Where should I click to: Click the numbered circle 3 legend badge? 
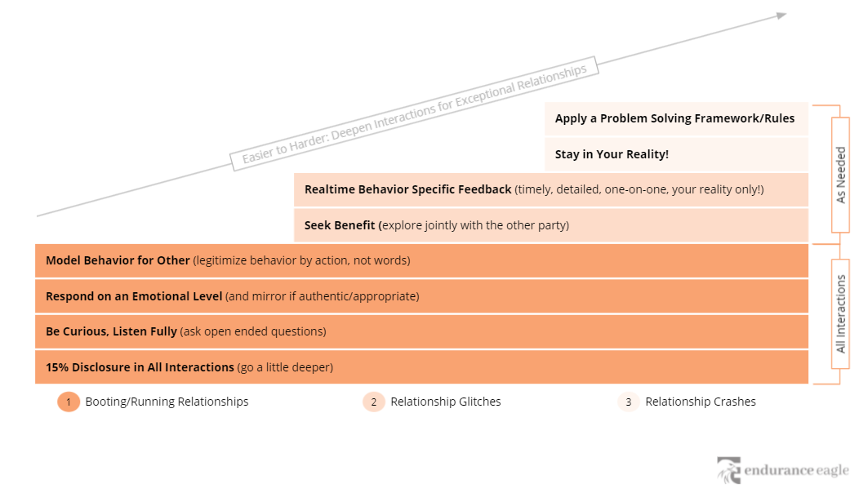pos(629,402)
